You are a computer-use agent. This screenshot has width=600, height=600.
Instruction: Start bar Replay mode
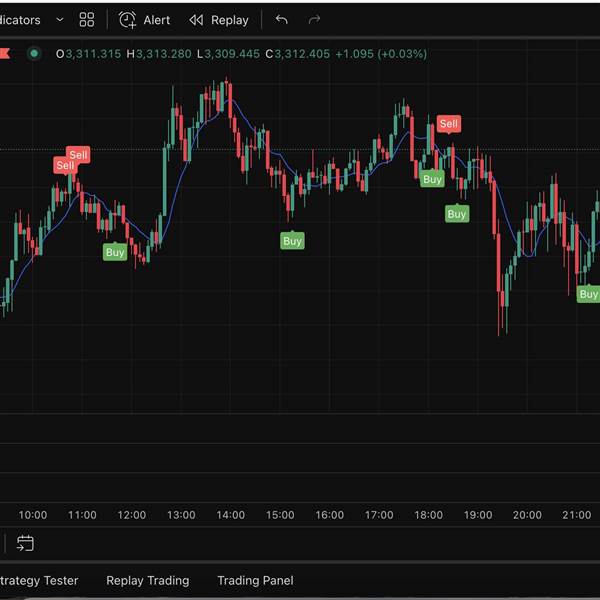coord(219,20)
